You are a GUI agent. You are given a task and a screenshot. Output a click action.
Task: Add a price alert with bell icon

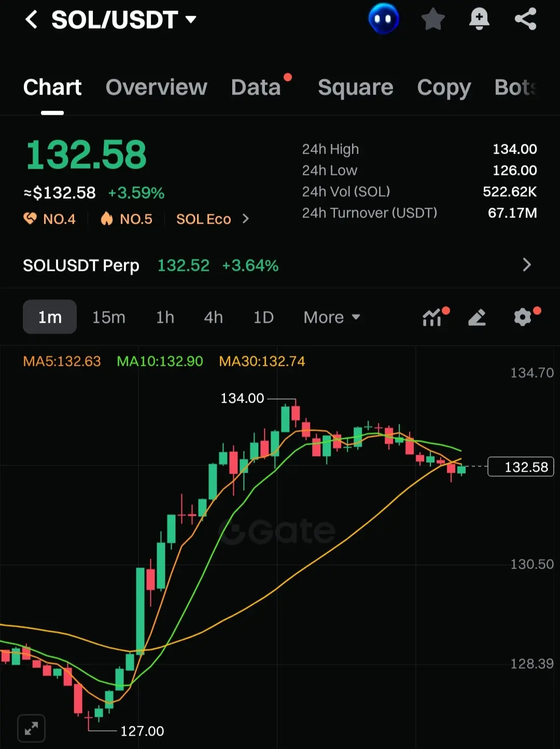tap(479, 20)
